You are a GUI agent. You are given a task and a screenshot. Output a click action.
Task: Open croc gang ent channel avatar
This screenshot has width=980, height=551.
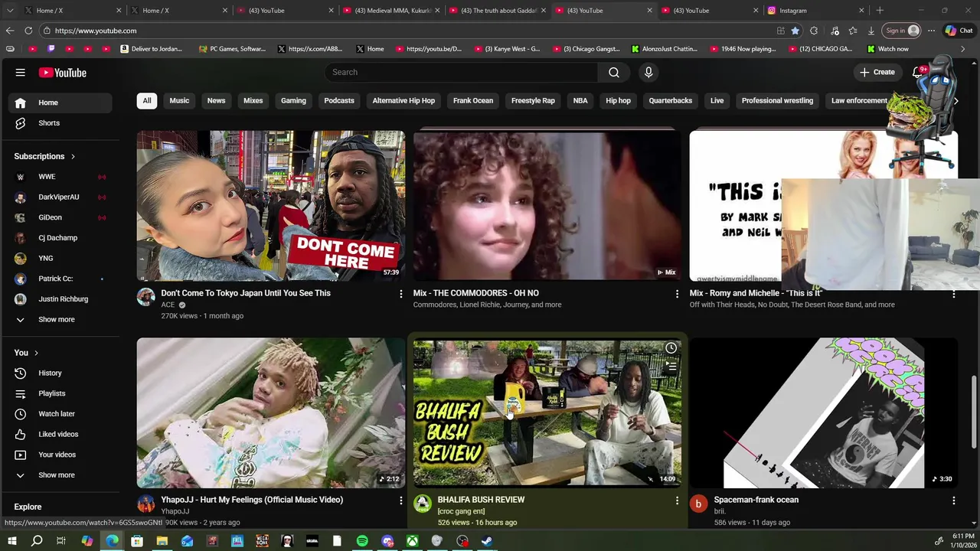click(423, 504)
